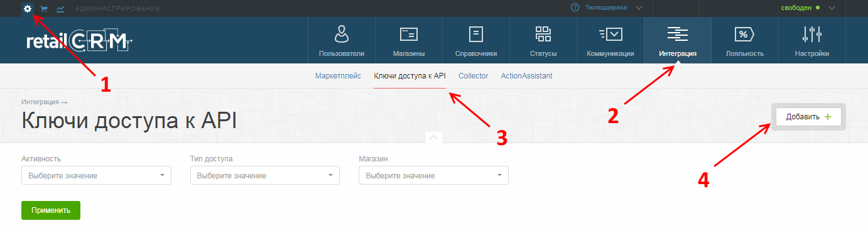
Task: Open the analytics chart icon
Action: pos(60,9)
